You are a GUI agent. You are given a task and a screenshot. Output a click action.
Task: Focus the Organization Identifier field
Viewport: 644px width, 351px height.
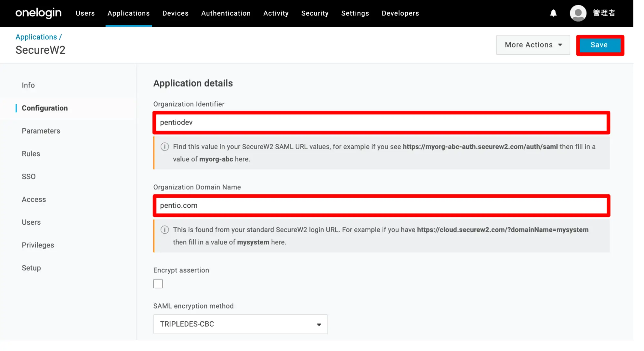click(381, 123)
